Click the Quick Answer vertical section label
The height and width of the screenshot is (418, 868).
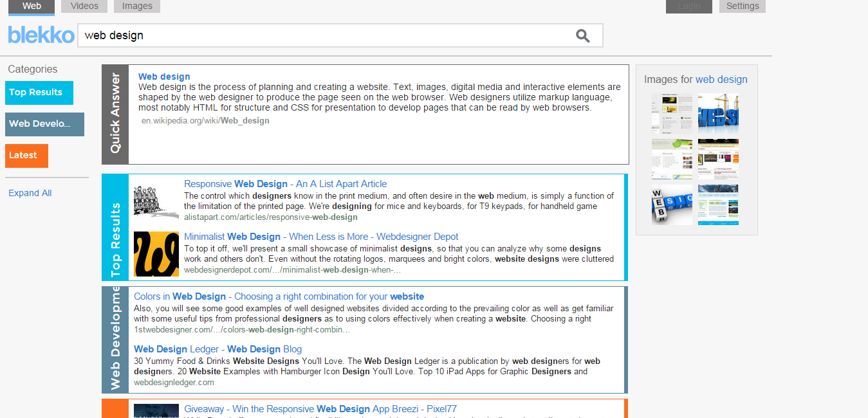[x=115, y=114]
